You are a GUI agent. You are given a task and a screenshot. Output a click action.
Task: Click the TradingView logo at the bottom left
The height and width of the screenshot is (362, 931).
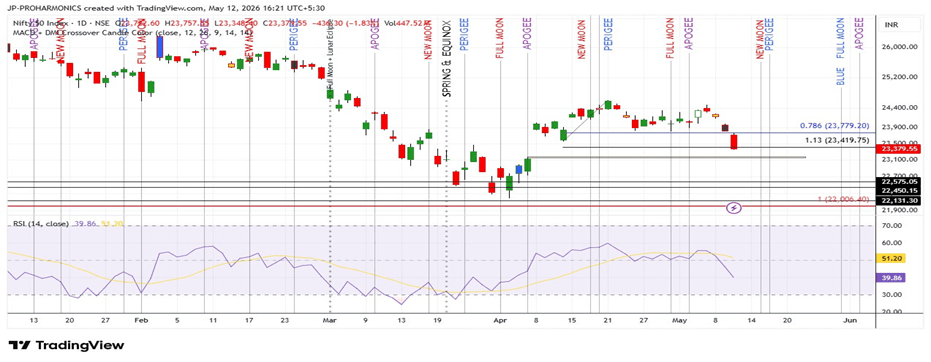pyautogui.click(x=66, y=345)
